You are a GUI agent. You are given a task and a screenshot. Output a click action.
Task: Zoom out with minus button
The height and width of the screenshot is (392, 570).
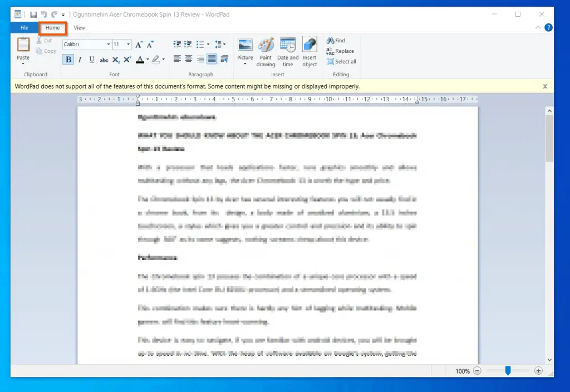click(477, 371)
